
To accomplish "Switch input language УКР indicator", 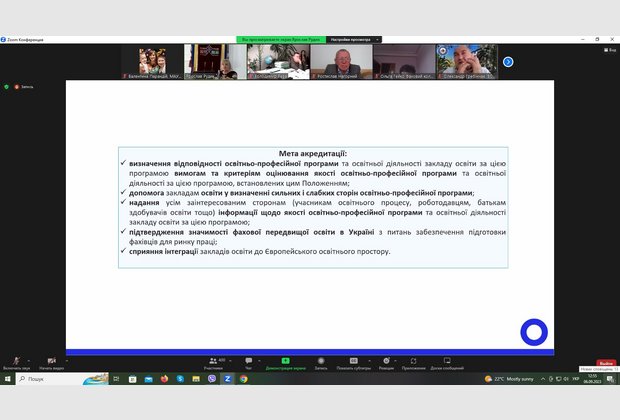I will pos(576,379).
